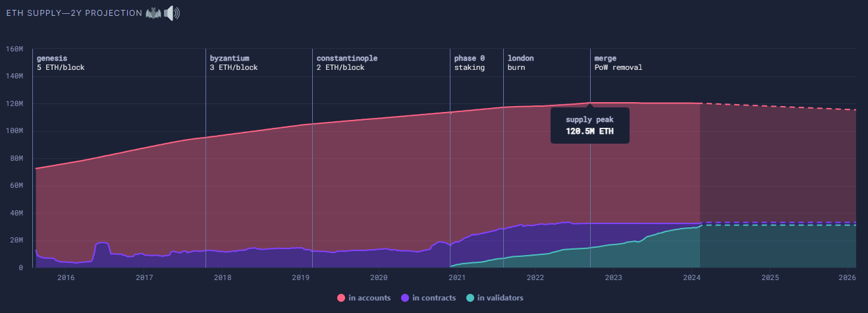Click the pink 'in accounts' legend dot
Image resolution: width=868 pixels, height=313 pixels.
(341, 298)
